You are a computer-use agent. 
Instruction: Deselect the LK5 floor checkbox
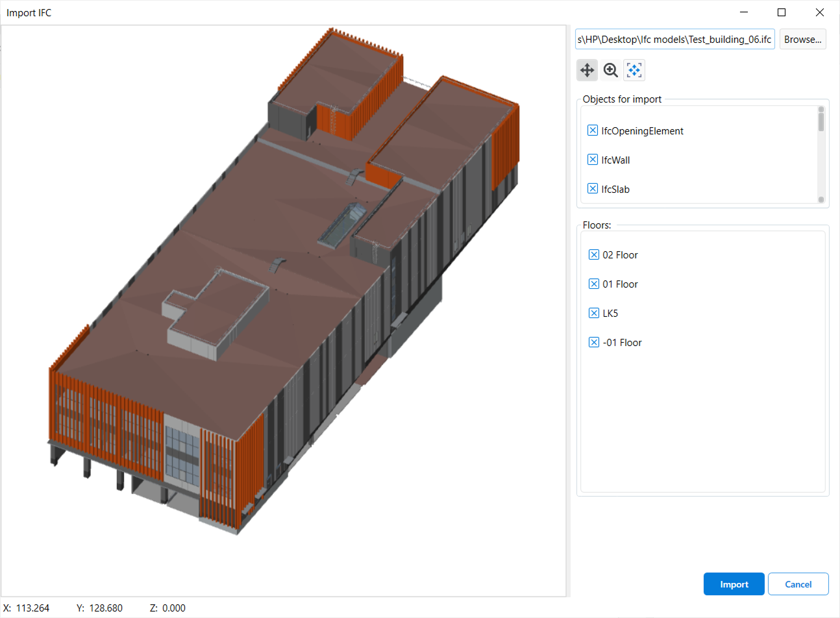point(594,313)
